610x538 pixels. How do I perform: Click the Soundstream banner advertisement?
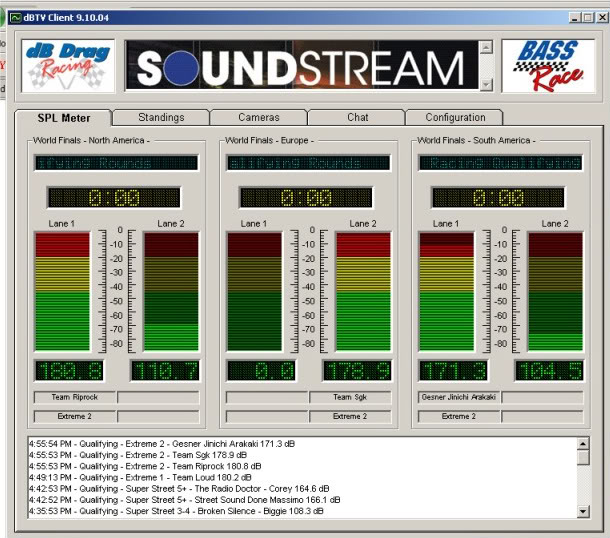(301, 66)
